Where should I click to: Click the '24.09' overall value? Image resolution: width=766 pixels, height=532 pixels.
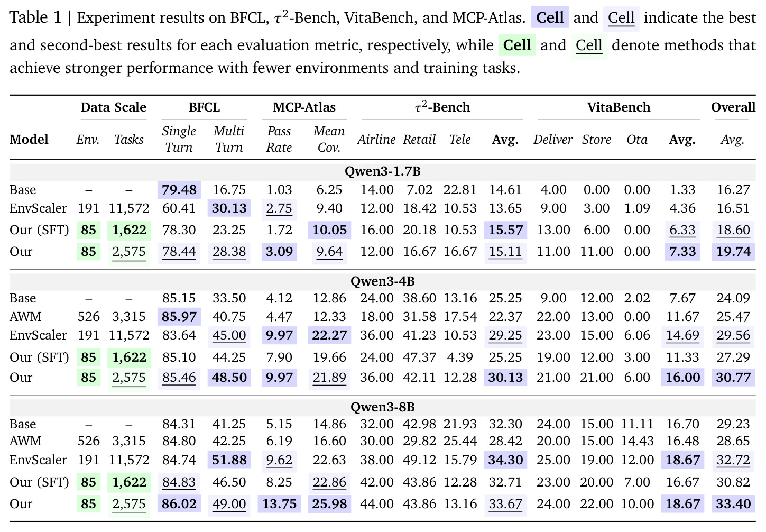[x=733, y=298]
